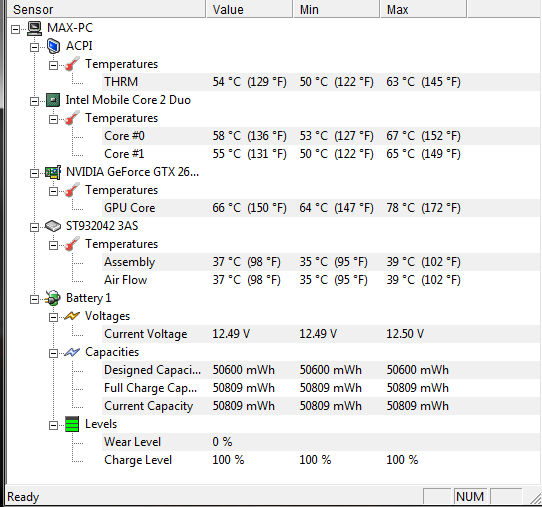Collapse the Capacities group
542x507 pixels.
pos(53,353)
